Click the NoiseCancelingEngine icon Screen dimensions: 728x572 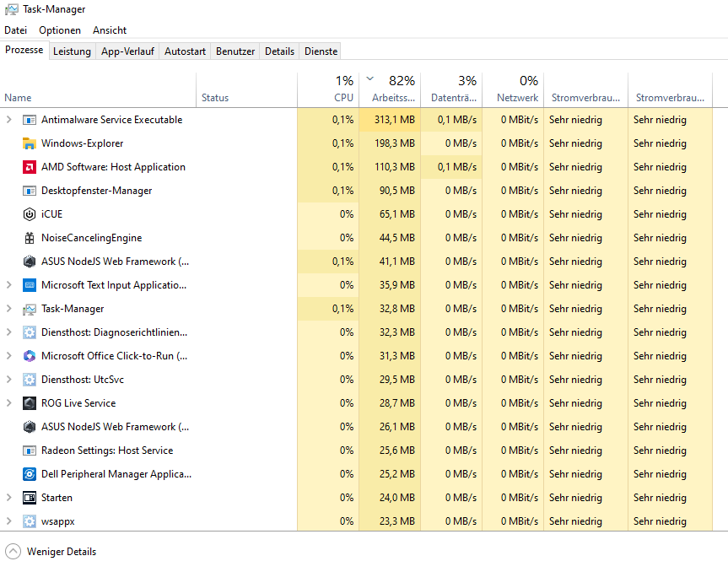click(x=30, y=238)
